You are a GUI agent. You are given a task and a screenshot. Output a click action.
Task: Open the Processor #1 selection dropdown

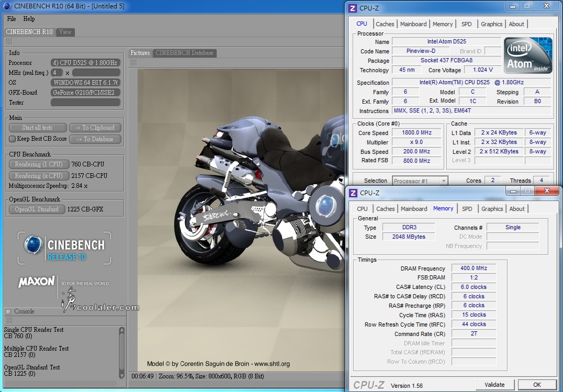420,181
